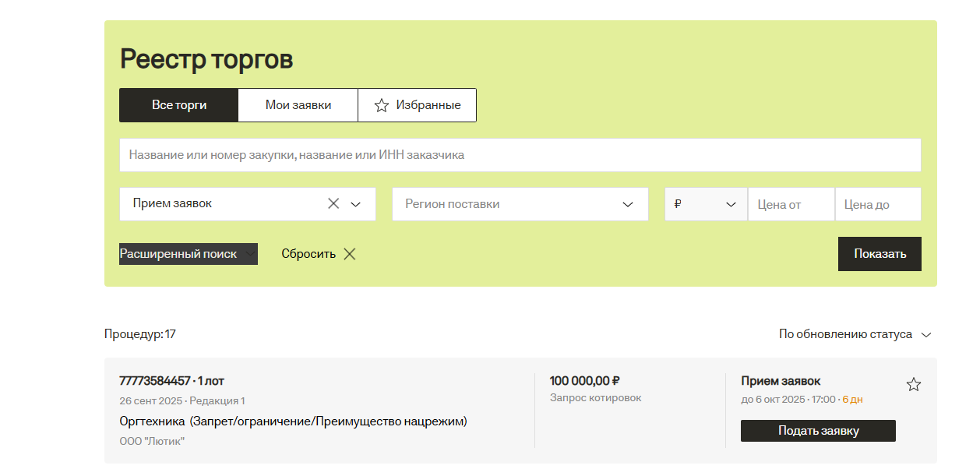
Task: Open the 'Оргтехника' procurement title
Action: (x=292, y=421)
